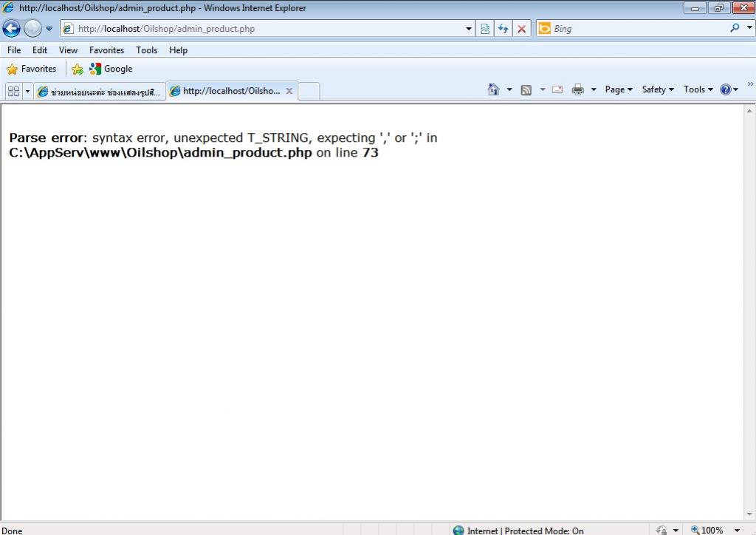Viewport: 756px width, 535px height.
Task: Click the Print icon
Action: [577, 89]
